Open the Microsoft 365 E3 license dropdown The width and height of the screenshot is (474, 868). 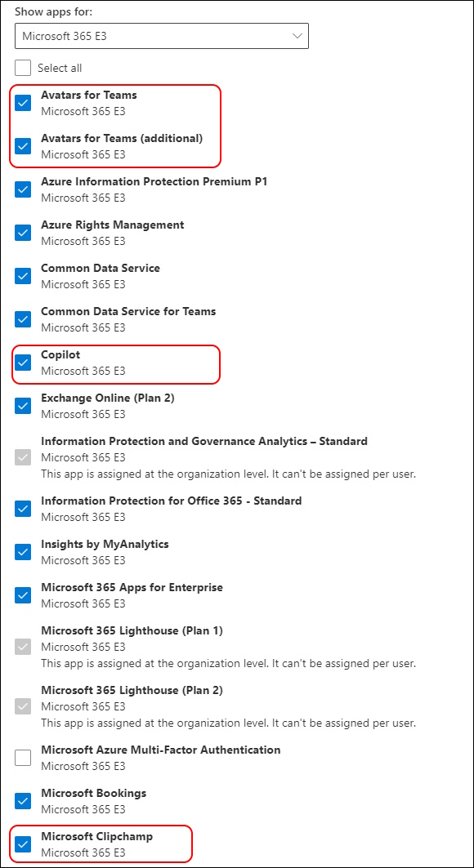pos(162,36)
